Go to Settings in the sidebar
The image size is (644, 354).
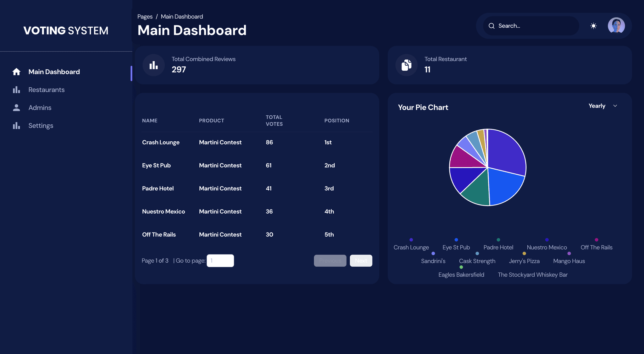tap(41, 126)
